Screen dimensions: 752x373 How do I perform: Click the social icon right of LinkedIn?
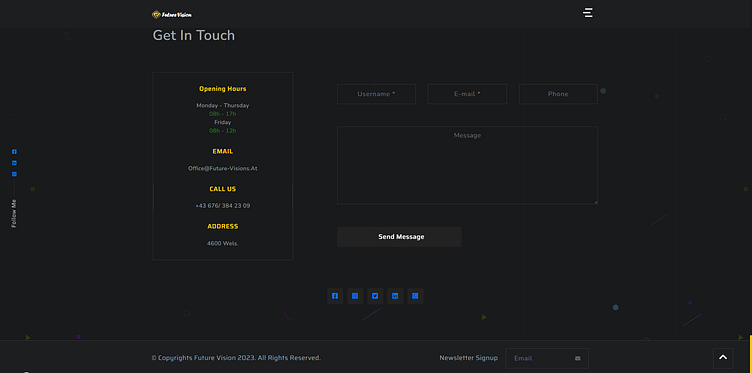point(415,296)
